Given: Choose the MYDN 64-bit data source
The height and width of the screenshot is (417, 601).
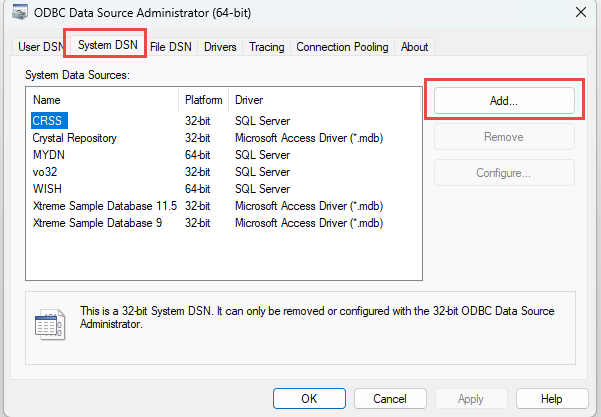Looking at the screenshot, I should [x=50, y=154].
